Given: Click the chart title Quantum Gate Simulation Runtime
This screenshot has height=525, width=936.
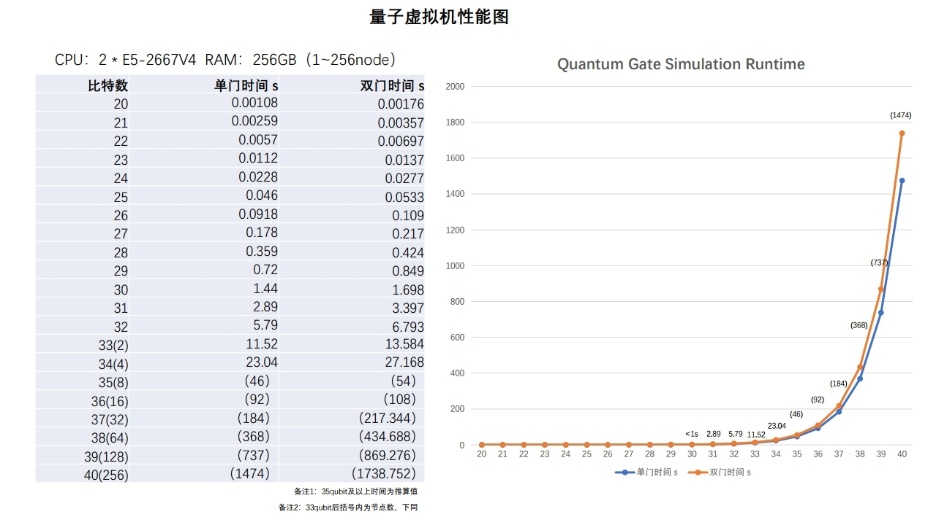Looking at the screenshot, I should pos(680,64).
